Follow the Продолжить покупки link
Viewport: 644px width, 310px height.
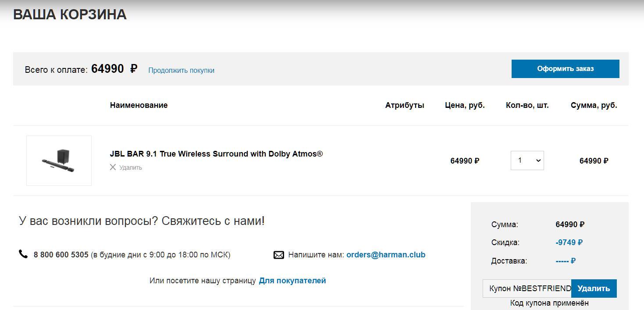coord(181,70)
